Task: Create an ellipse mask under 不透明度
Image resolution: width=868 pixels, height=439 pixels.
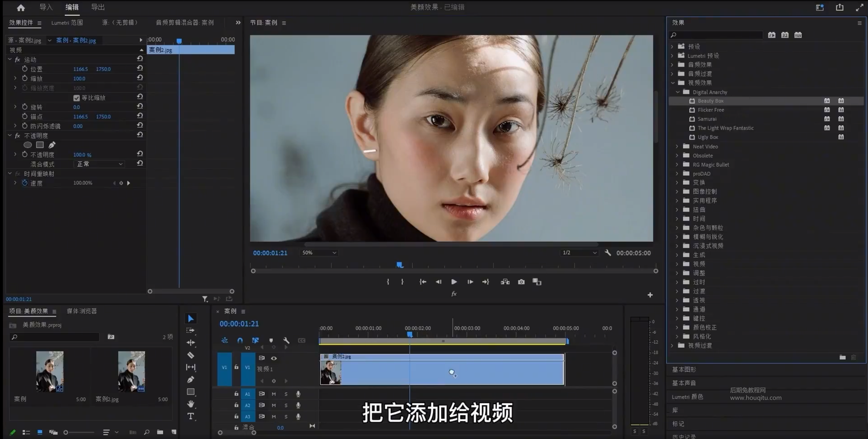Action: coord(28,145)
